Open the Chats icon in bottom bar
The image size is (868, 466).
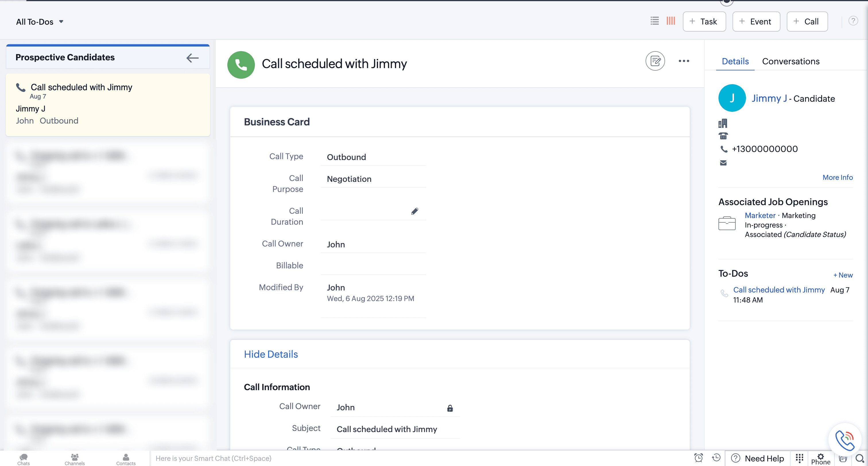click(x=24, y=459)
